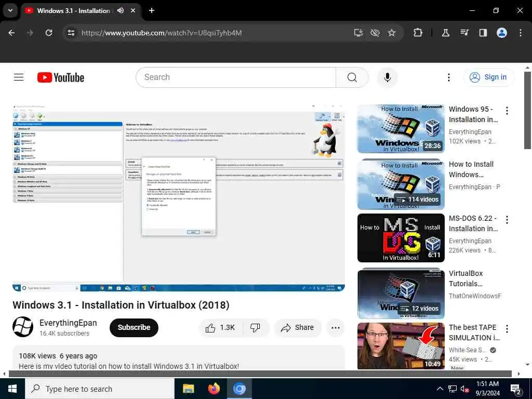This screenshot has height=399, width=532.
Task: Click the vertical page scrollbar thumb
Action: click(x=527, y=111)
